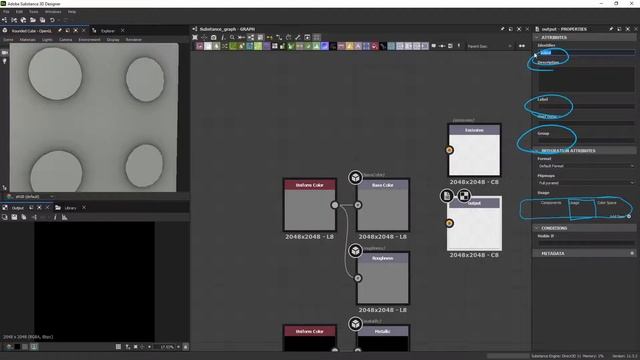Viewport: 640px width, 360px height.
Task: Pin the graph panel
Action: (x=502, y=29)
